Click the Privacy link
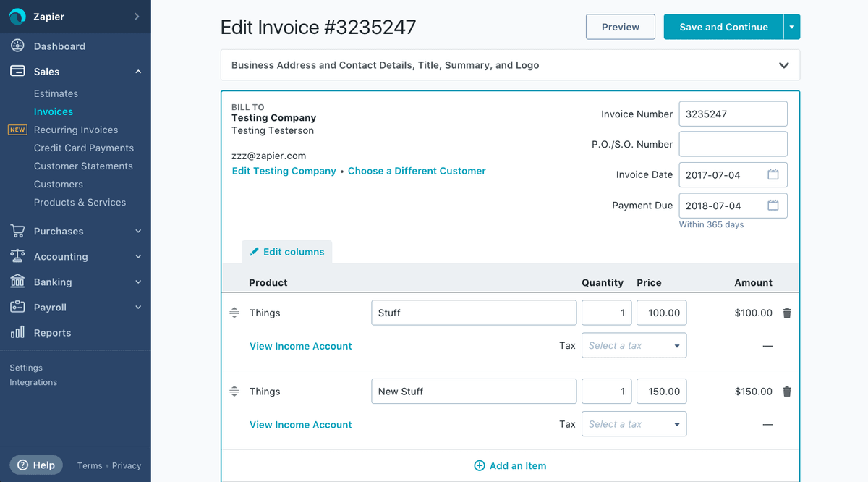This screenshot has height=482, width=868. point(127,465)
